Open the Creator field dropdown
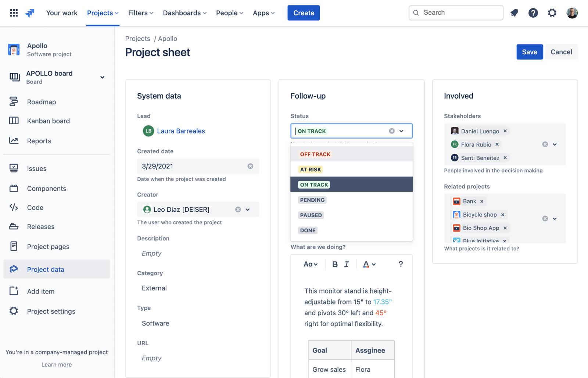The width and height of the screenshot is (588, 378). tap(247, 209)
